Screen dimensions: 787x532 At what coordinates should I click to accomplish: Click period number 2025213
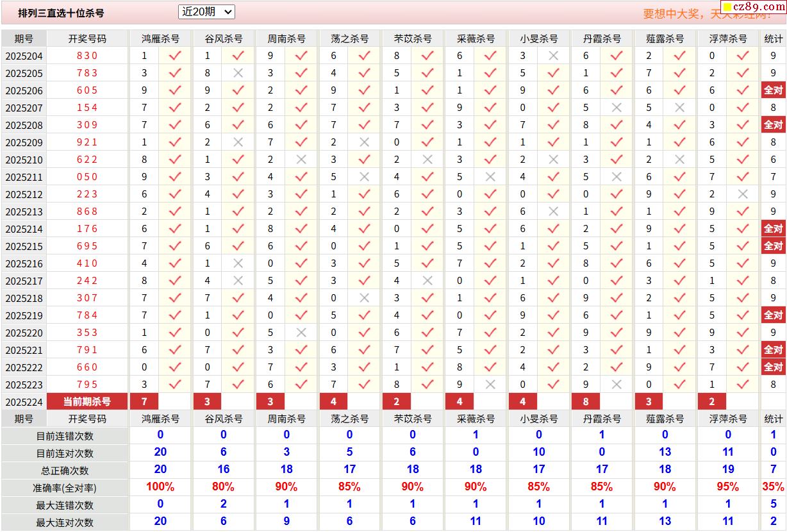(24, 212)
